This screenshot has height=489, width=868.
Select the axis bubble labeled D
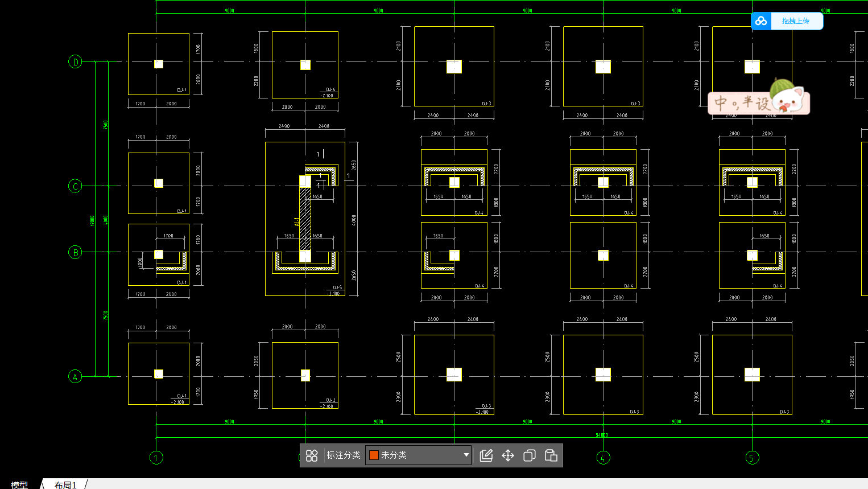[x=75, y=61]
